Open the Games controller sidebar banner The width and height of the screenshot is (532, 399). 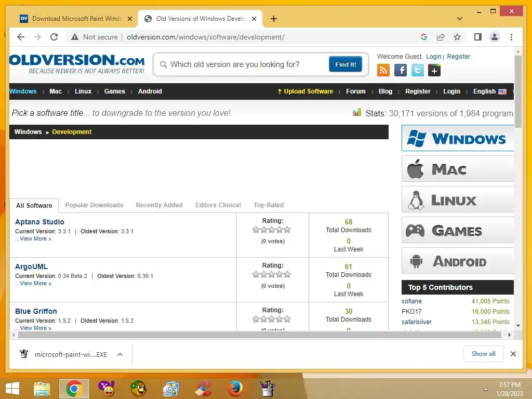tap(457, 230)
